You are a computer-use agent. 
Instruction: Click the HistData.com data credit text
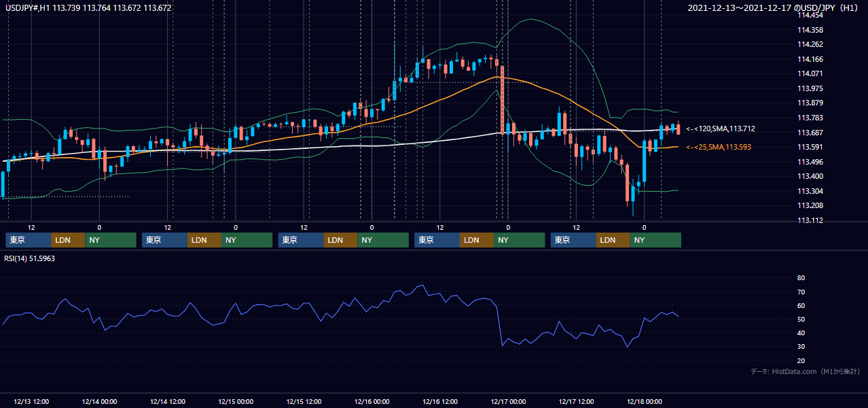(x=806, y=371)
